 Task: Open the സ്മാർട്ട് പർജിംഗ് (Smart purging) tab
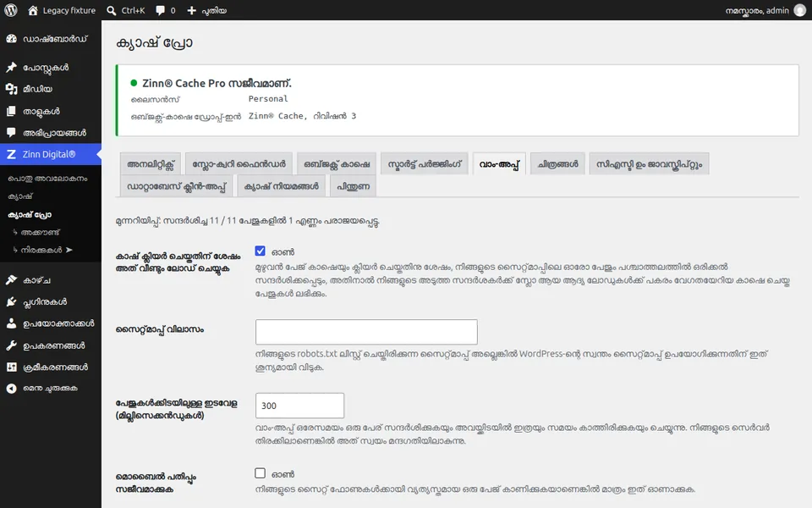pyautogui.click(x=425, y=164)
